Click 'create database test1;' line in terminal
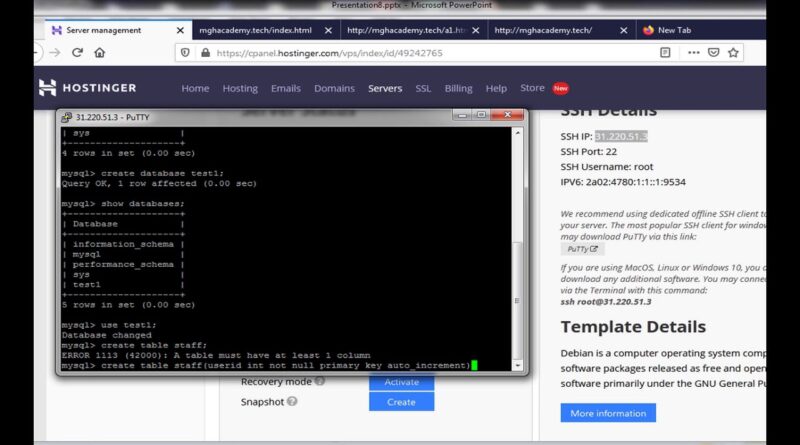 (x=142, y=174)
